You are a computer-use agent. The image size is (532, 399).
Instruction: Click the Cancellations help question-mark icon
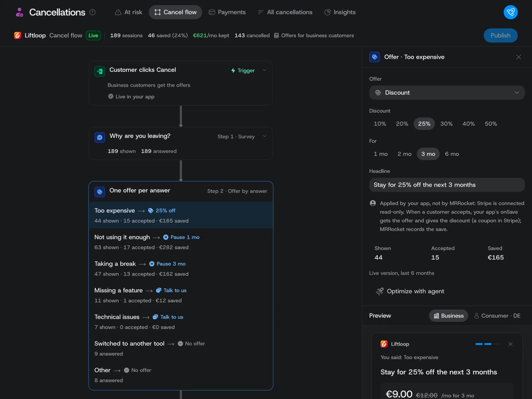pyautogui.click(x=92, y=12)
